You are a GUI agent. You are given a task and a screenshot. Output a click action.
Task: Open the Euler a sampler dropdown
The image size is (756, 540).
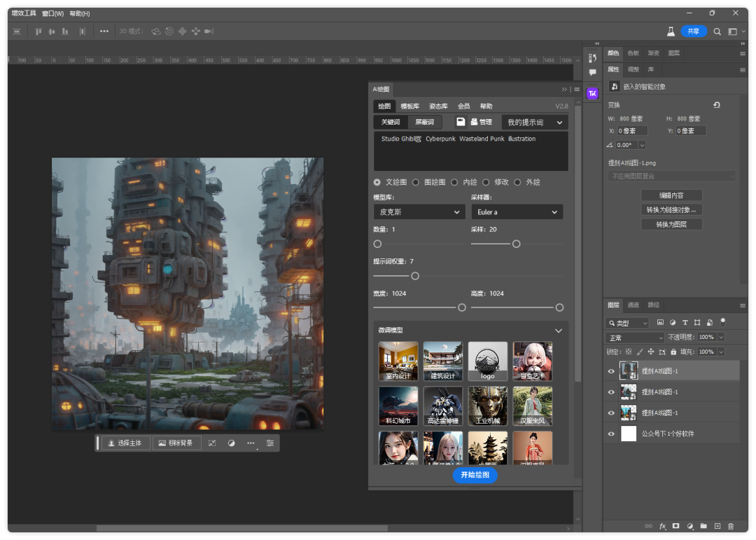click(x=517, y=212)
